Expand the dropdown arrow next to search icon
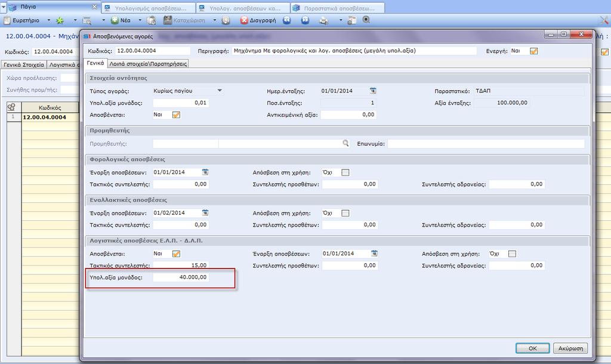The height and width of the screenshot is (364, 611). point(103,20)
